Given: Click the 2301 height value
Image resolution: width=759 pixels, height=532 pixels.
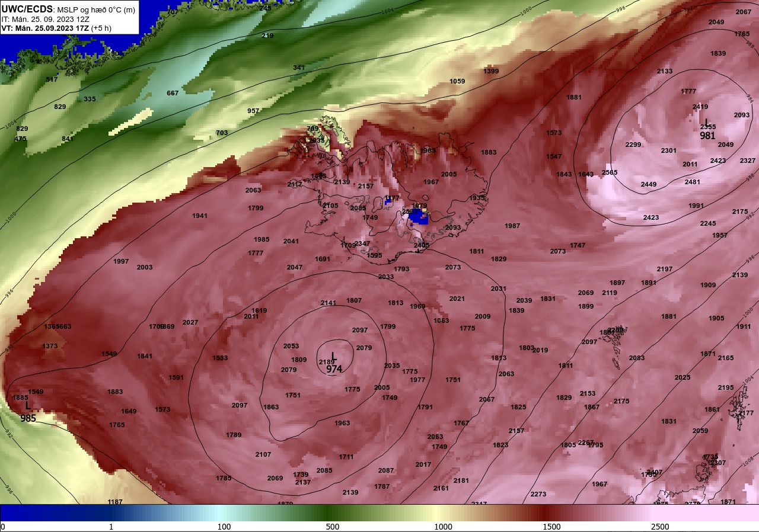Looking at the screenshot, I should point(669,150).
